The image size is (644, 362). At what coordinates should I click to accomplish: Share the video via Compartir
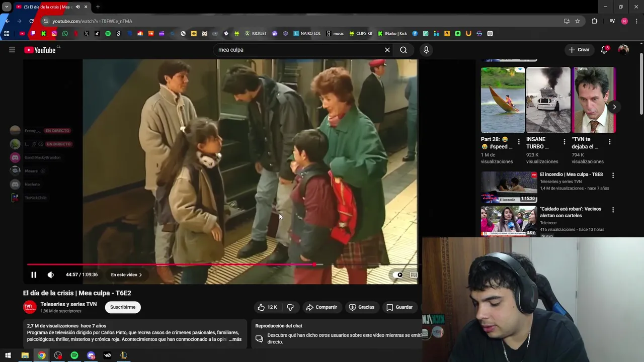[x=321, y=307]
